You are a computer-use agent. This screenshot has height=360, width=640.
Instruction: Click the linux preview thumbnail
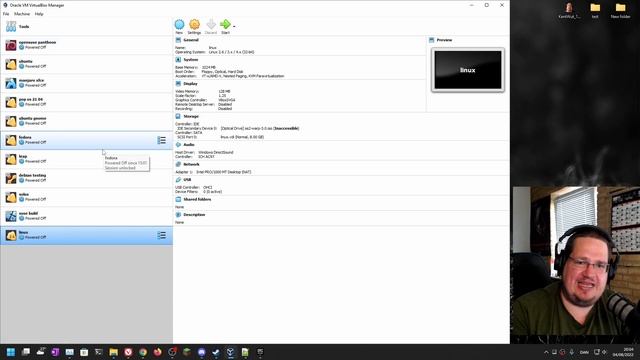(x=468, y=70)
